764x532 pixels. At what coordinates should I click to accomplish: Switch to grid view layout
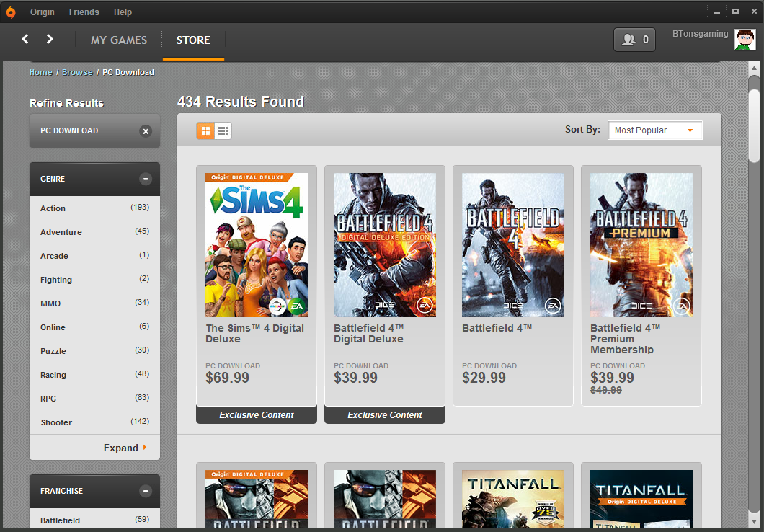[205, 130]
